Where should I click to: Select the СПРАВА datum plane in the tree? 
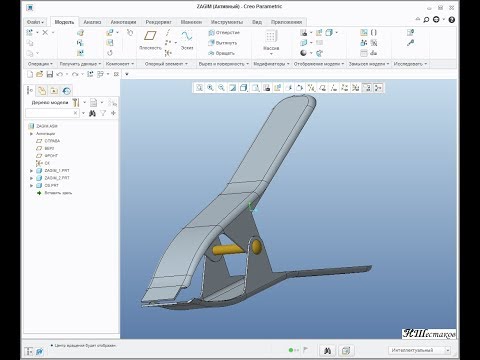coord(48,141)
